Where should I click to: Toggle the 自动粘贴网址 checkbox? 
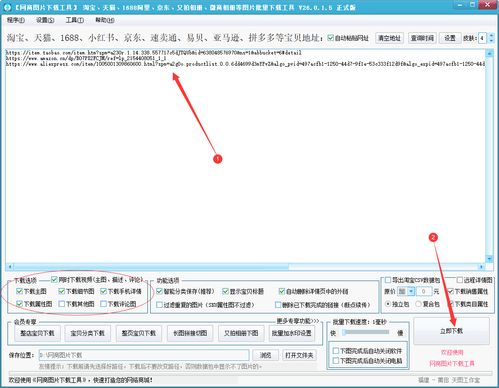pyautogui.click(x=330, y=38)
